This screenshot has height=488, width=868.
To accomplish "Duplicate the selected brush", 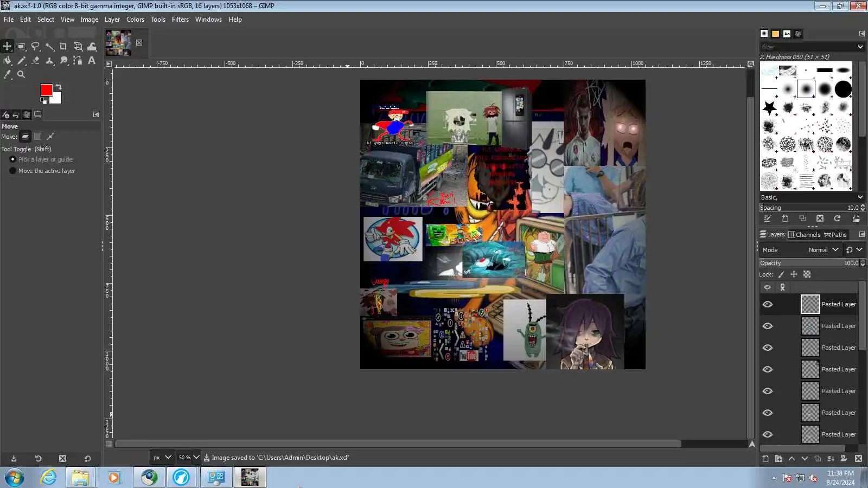I will [x=802, y=219].
